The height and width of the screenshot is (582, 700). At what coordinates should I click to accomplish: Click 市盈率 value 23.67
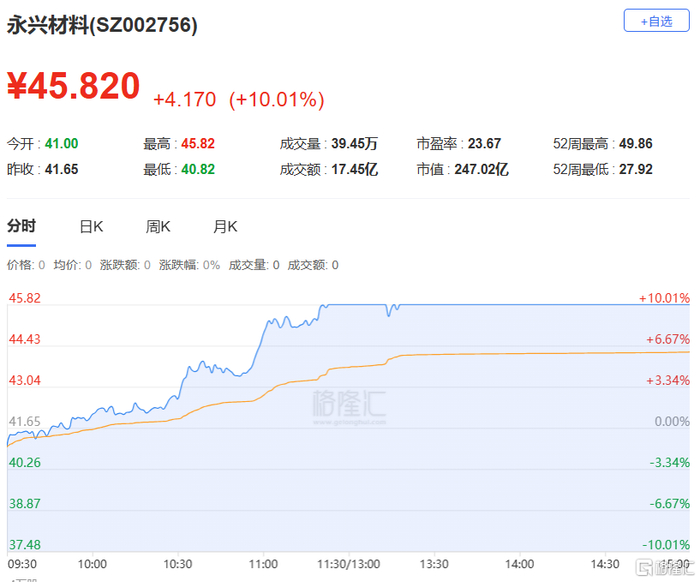[484, 144]
